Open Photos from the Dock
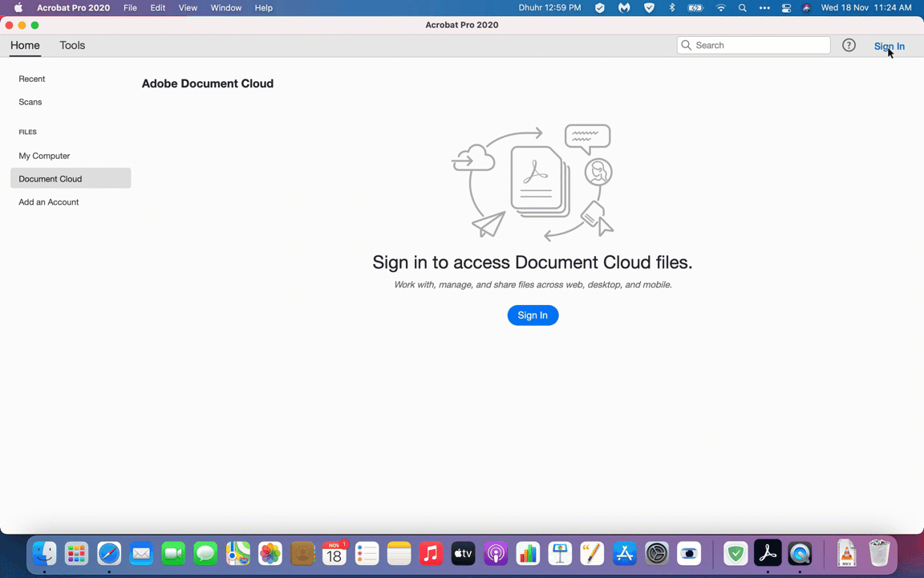The image size is (924, 578). click(x=269, y=554)
